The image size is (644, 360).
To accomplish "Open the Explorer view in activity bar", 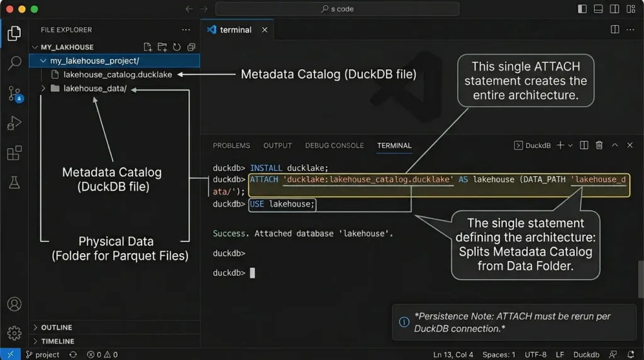I will click(14, 33).
